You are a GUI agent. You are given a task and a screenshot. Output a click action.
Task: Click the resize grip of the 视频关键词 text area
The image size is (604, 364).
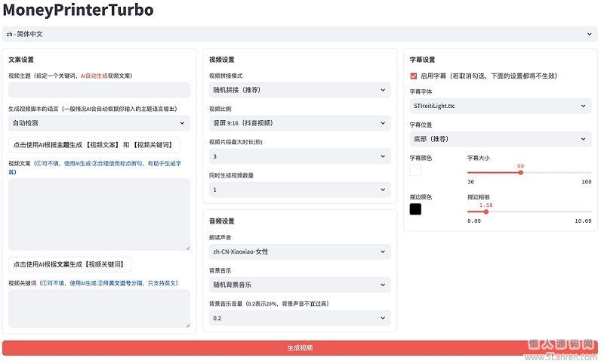click(187, 325)
